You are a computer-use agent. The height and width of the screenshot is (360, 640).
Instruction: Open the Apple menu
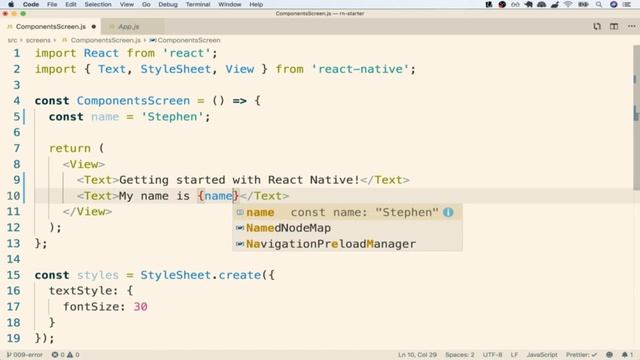point(11,4)
